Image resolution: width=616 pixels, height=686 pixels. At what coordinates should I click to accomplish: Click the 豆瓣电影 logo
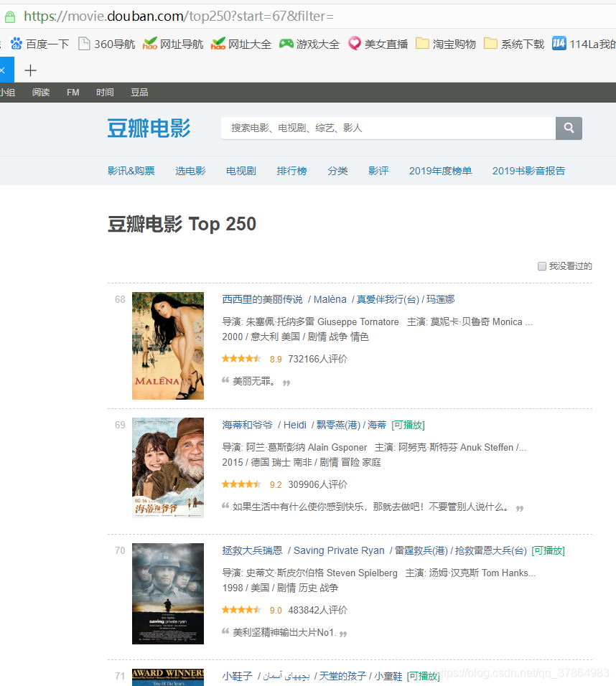click(149, 128)
